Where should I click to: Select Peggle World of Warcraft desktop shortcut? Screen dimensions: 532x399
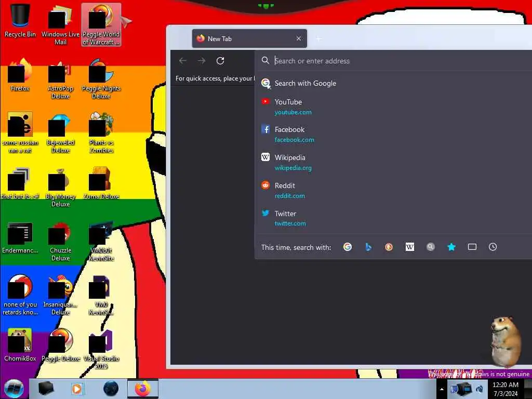(101, 24)
